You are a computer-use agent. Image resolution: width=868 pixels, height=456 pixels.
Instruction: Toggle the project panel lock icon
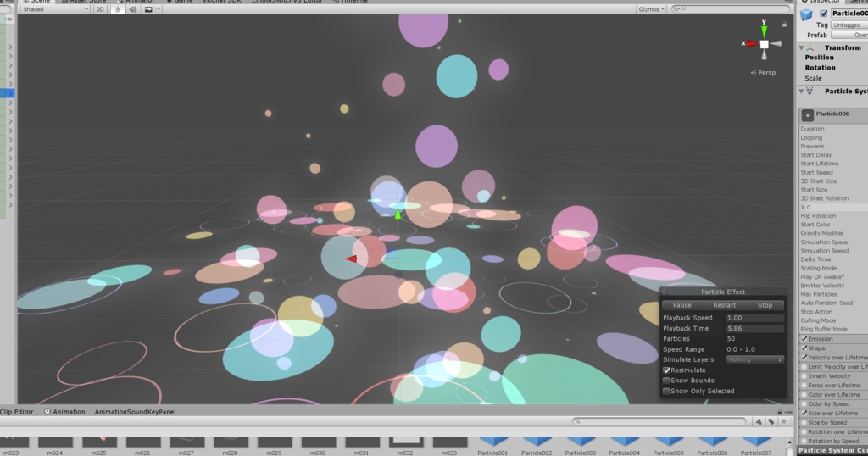pyautogui.click(x=780, y=412)
